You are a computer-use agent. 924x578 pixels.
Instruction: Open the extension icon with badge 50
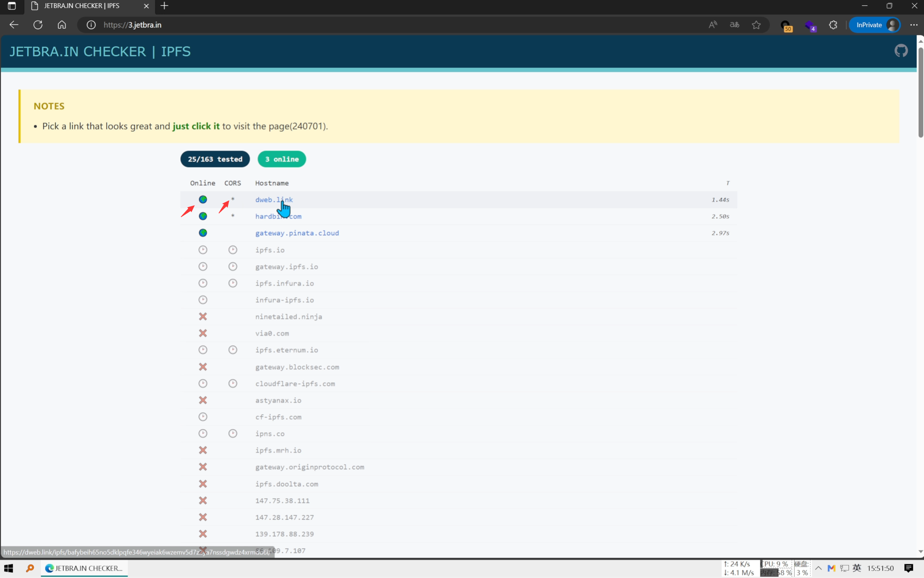point(786,25)
